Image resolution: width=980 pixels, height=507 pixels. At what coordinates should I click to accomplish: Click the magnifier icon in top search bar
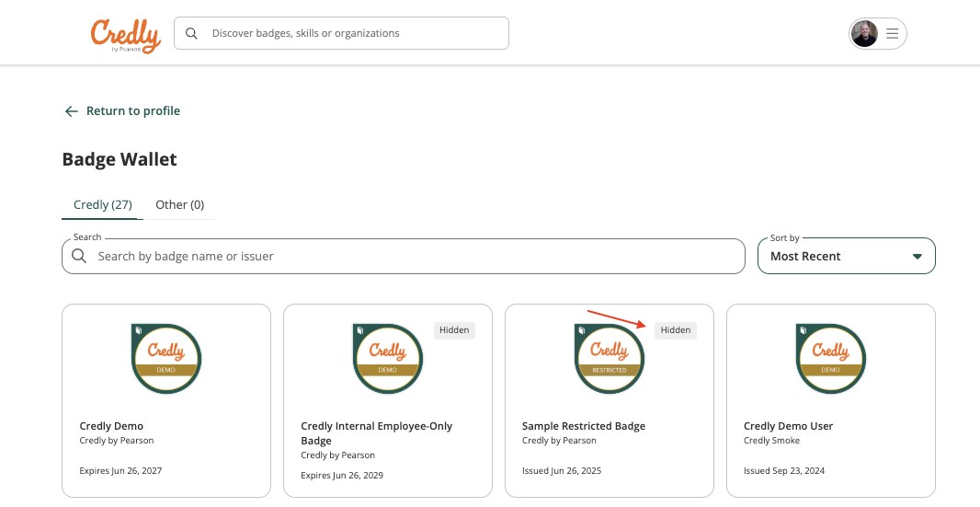[192, 33]
